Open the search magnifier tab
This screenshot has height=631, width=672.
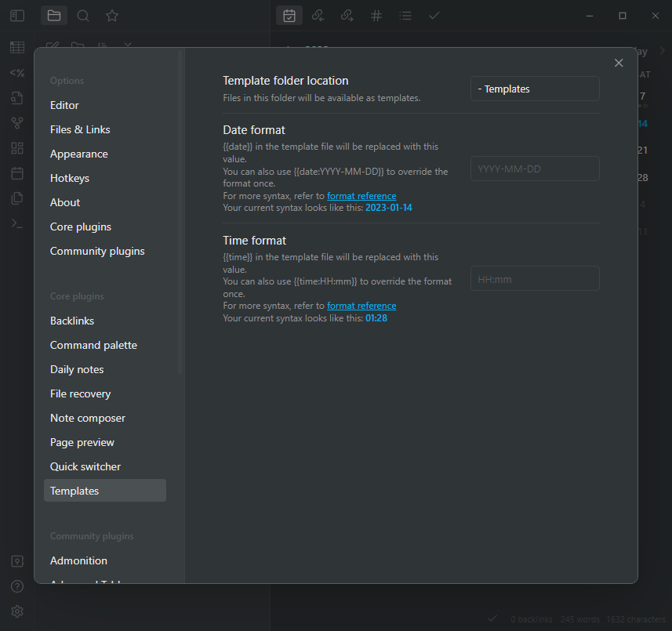[x=83, y=16]
